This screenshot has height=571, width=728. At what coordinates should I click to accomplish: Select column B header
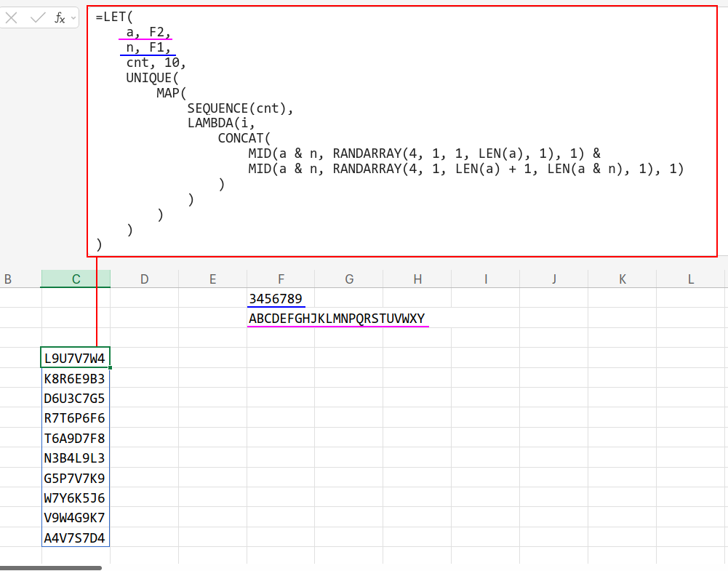point(9,279)
